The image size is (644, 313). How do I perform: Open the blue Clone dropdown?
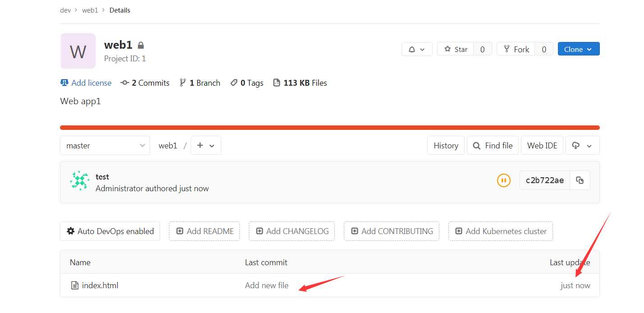(579, 49)
